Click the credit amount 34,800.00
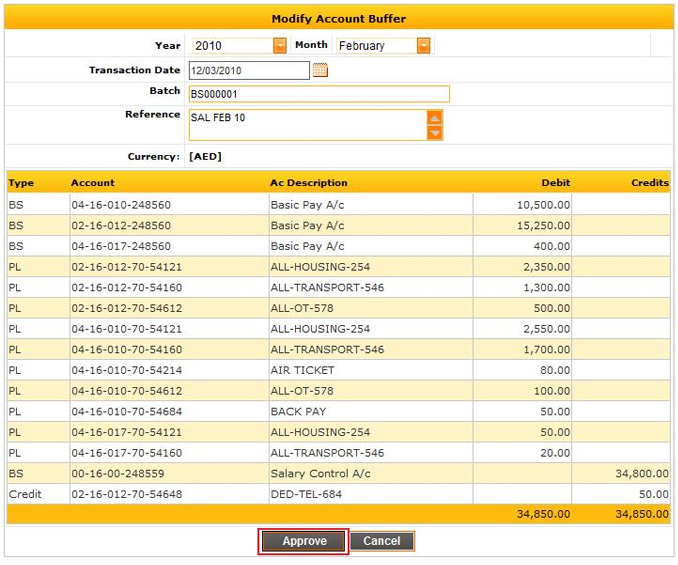The height and width of the screenshot is (565, 678). pyautogui.click(x=642, y=474)
